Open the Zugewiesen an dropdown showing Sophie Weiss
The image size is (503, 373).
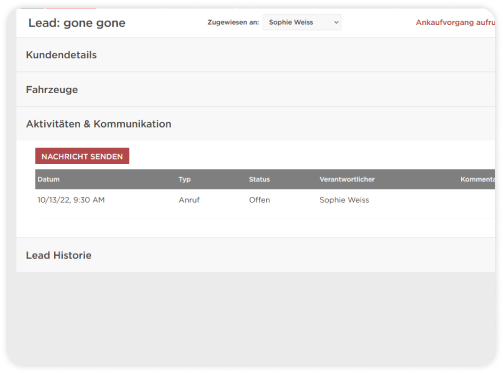[x=302, y=22]
